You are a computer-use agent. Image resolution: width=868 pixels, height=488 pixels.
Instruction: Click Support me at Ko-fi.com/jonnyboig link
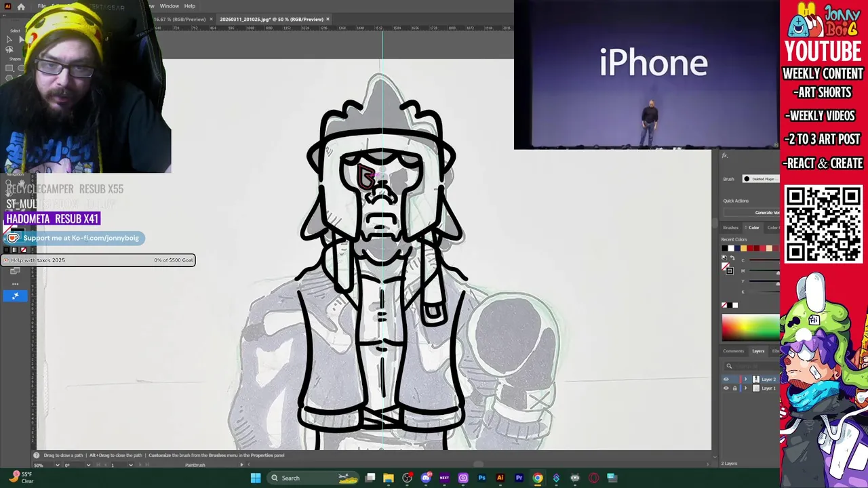[81, 238]
